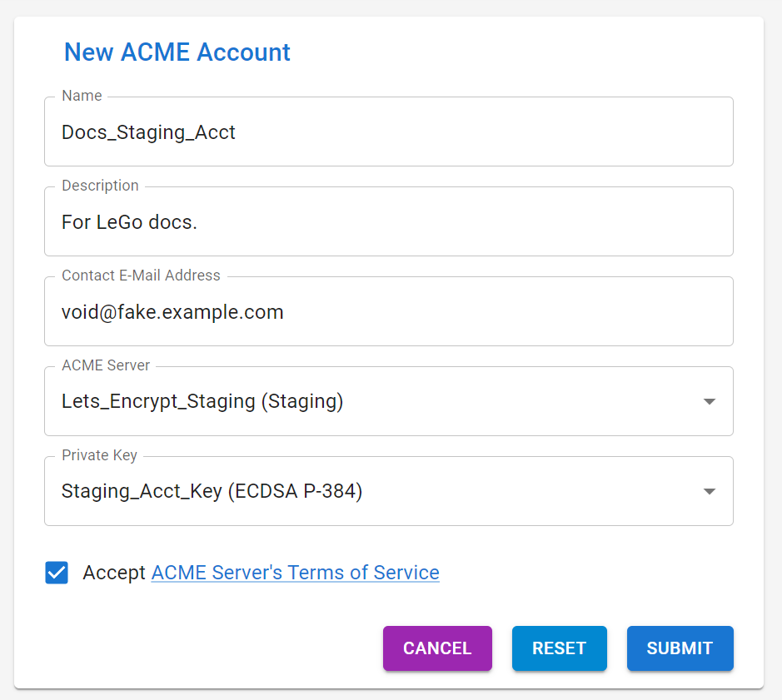Click the New ACME Account heading

click(177, 52)
